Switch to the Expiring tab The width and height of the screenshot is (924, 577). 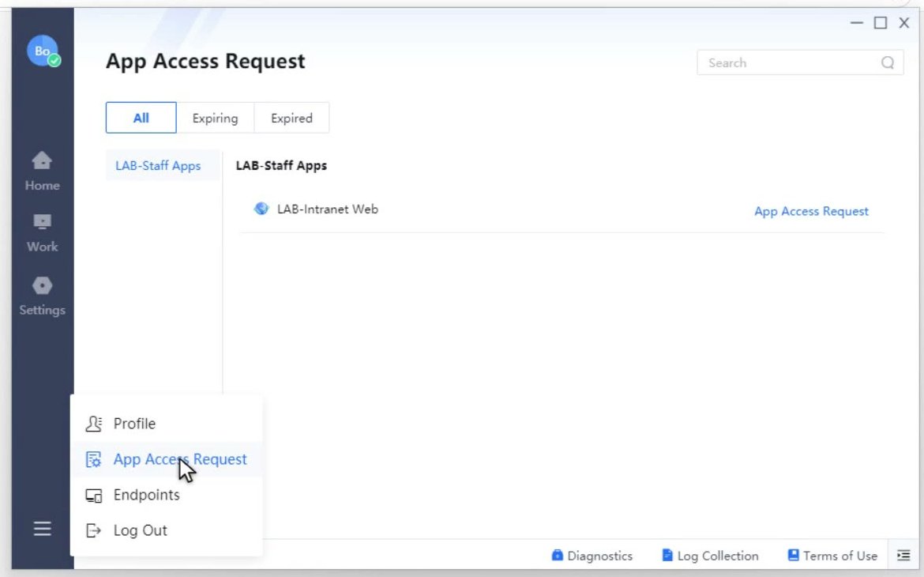(215, 118)
